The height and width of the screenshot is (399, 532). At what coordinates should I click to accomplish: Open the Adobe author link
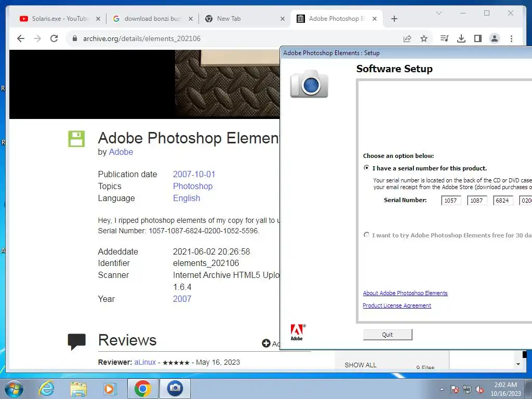click(121, 152)
